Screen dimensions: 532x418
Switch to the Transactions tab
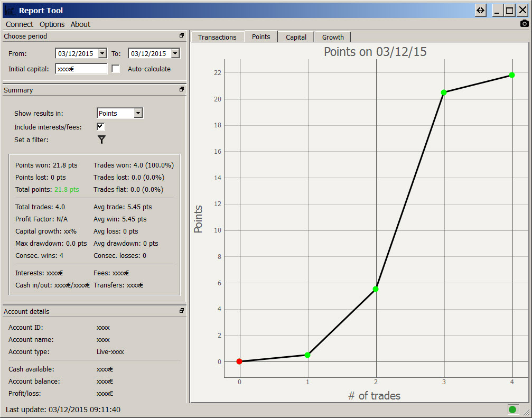(217, 37)
